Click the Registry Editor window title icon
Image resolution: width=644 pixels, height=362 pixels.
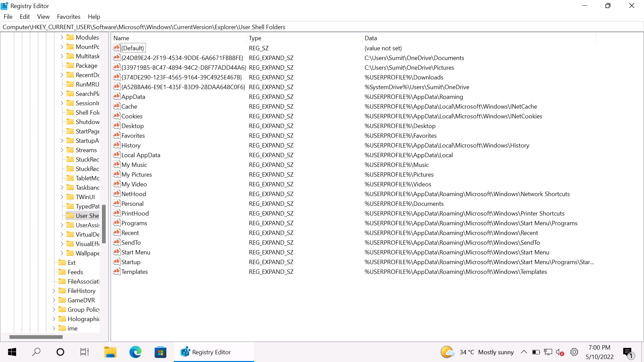click(x=4, y=5)
